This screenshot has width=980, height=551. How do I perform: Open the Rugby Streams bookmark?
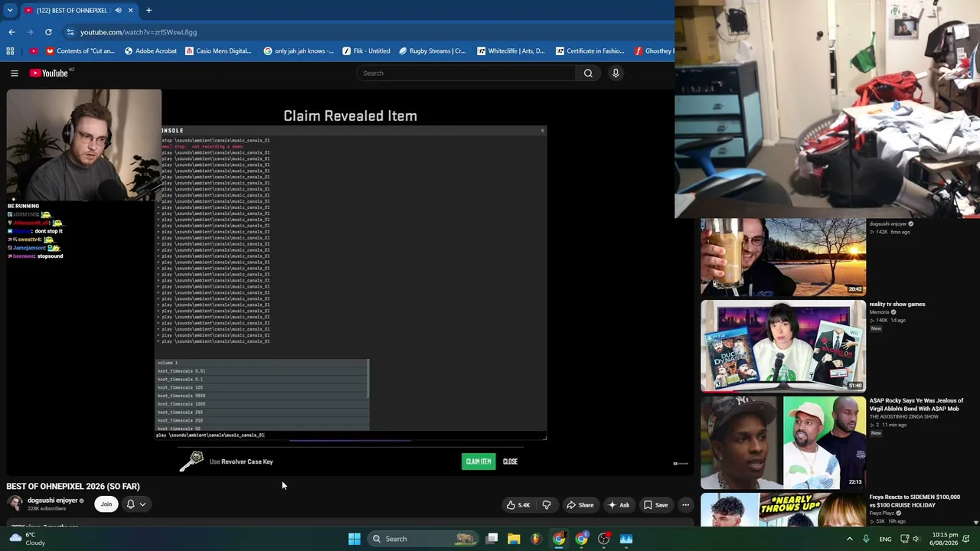click(432, 51)
